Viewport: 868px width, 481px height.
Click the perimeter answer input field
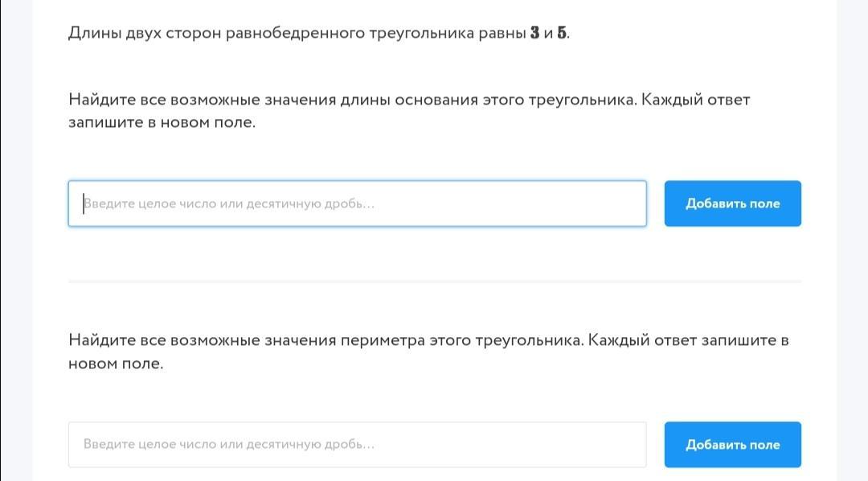pos(357,444)
